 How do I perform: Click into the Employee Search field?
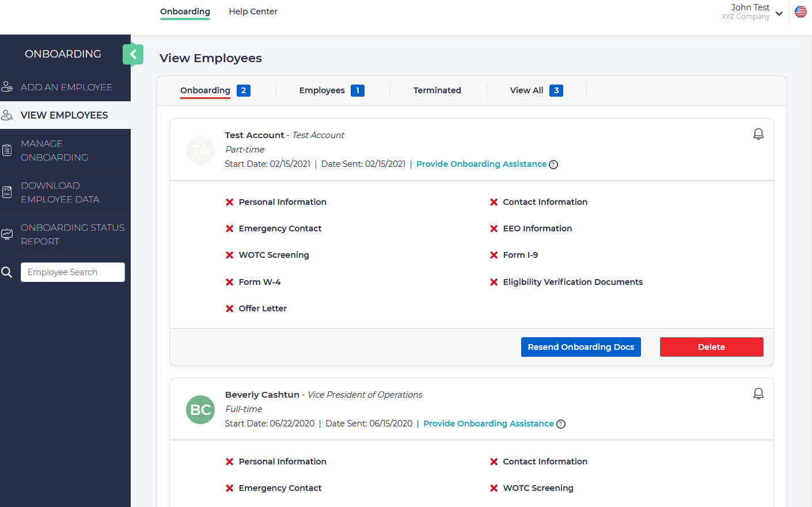click(73, 272)
